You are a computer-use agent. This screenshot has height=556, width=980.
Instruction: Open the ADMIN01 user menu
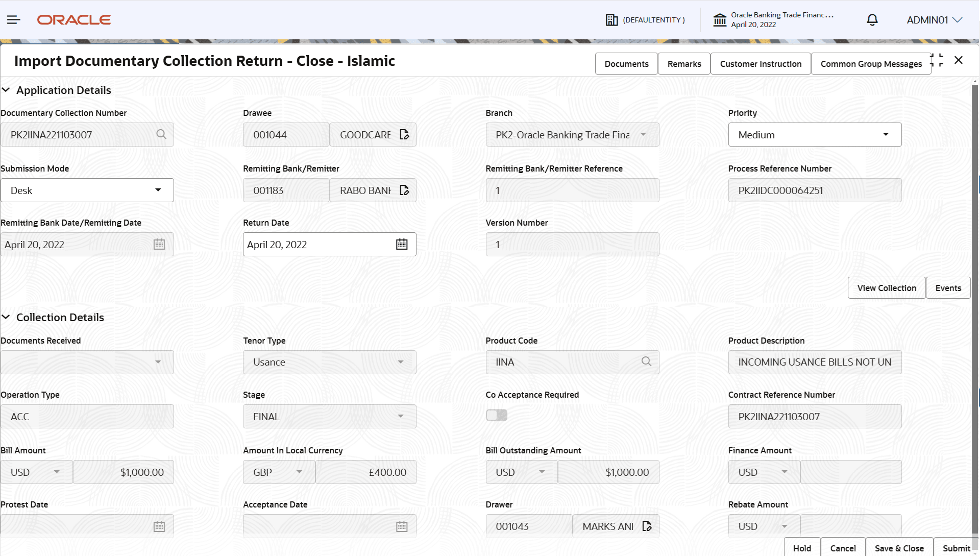pos(934,20)
